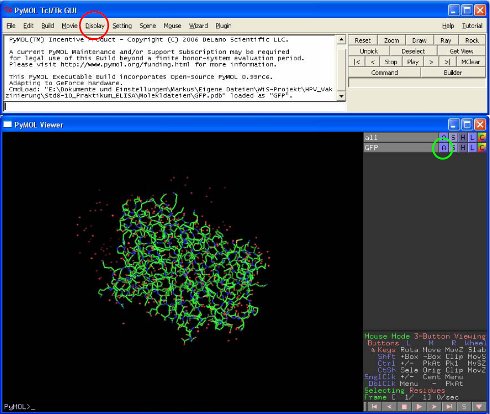Click the command input field in Tcl/Tk GUI

(174, 106)
